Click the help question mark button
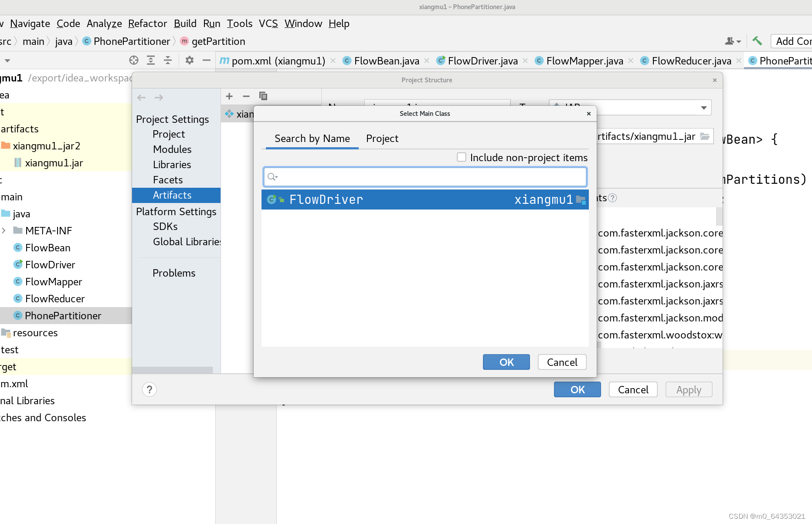Viewport: 812px width, 524px height. coord(149,389)
